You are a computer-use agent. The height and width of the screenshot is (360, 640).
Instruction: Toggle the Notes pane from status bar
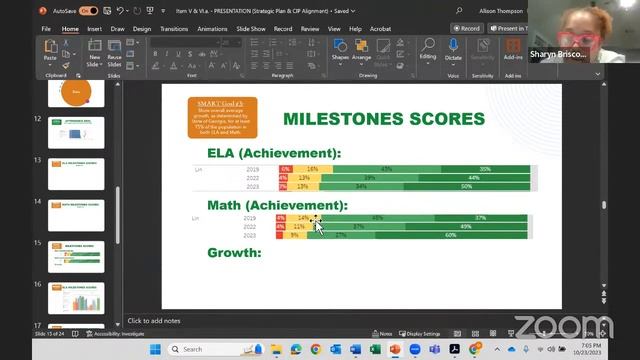tap(382, 333)
